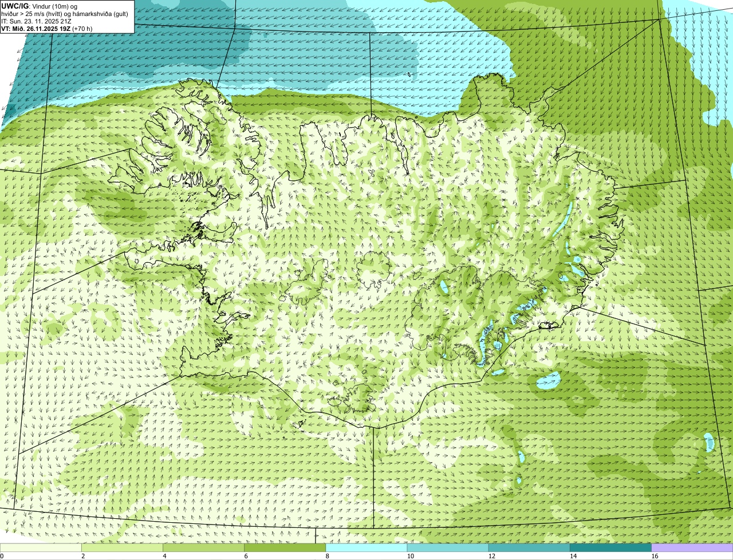Click the '16' tick label on the color scale
This screenshot has width=733, height=560.
(x=654, y=556)
